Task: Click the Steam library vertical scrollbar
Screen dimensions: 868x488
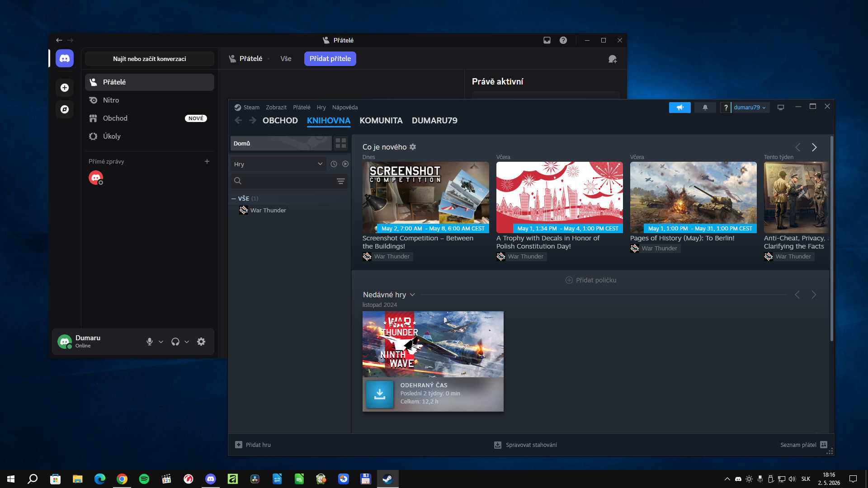Action: tap(831, 238)
